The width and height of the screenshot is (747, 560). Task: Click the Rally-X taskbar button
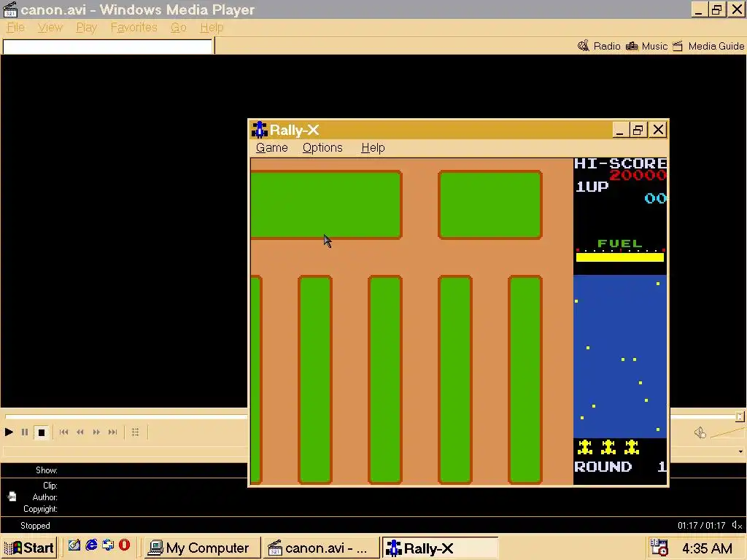click(440, 548)
